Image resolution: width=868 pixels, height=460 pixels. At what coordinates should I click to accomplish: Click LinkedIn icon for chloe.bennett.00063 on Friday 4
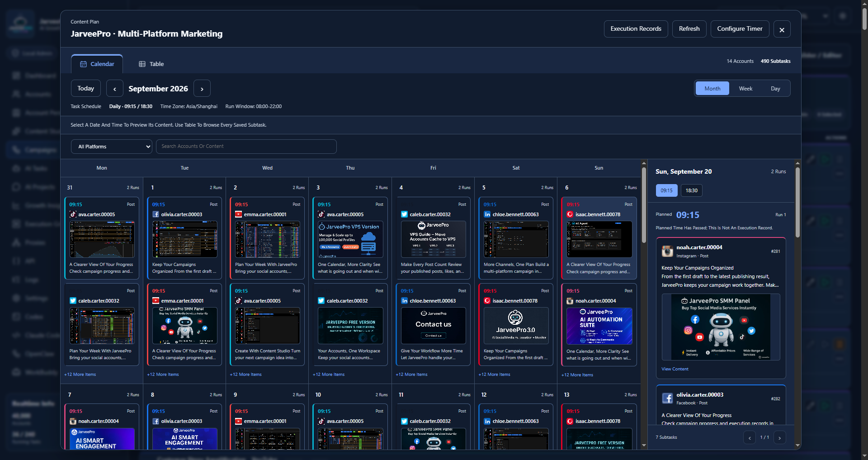click(x=404, y=301)
